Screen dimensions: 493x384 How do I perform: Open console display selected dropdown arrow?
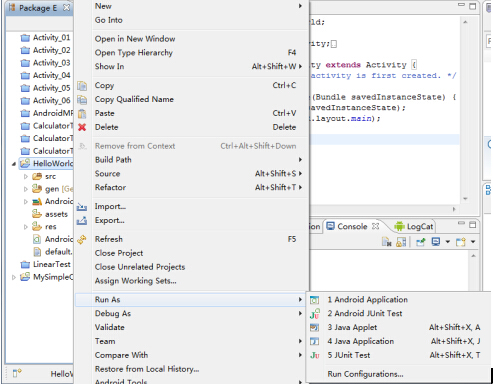[448, 242]
